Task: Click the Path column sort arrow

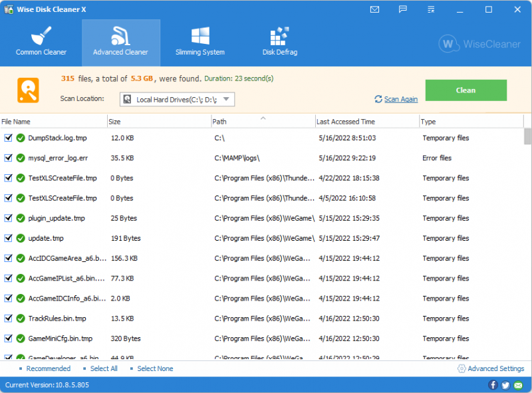Action: [263, 118]
